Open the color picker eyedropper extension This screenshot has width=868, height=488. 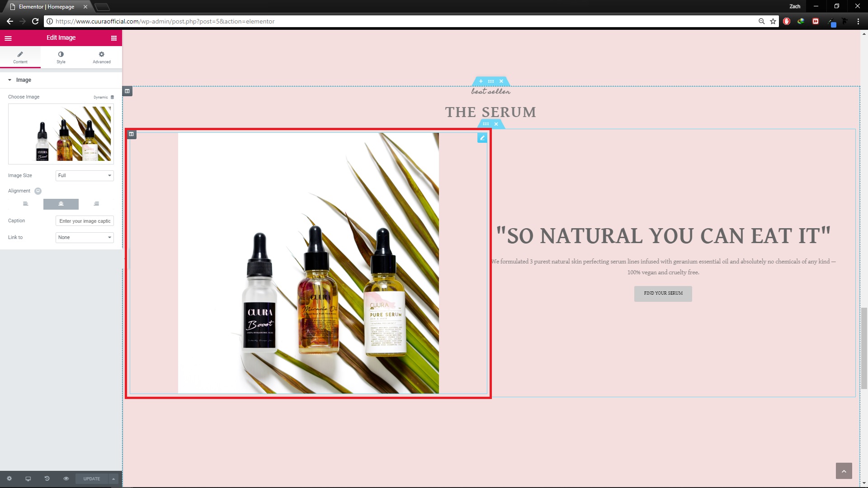click(x=831, y=22)
